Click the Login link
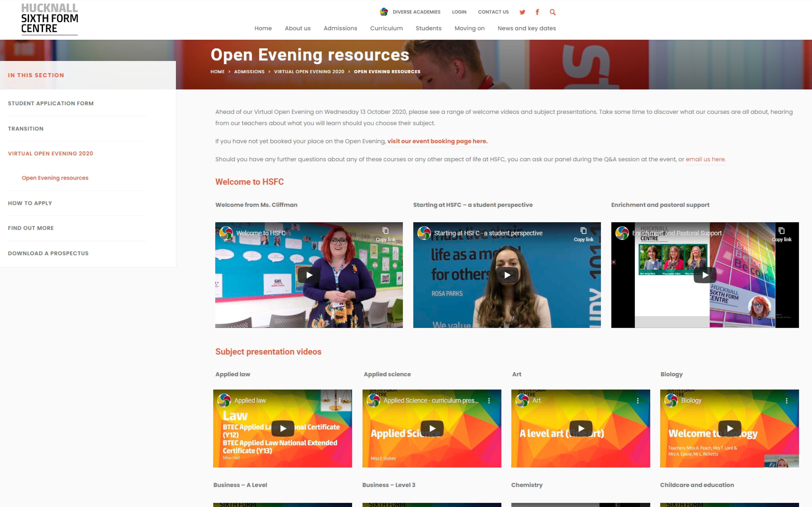812x507 pixels. (459, 12)
